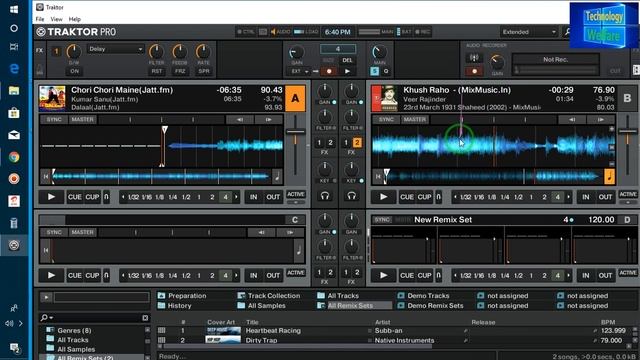Viewport: 640px width, 360px height.
Task: Toggle FX unit ON button
Action: coord(74,71)
